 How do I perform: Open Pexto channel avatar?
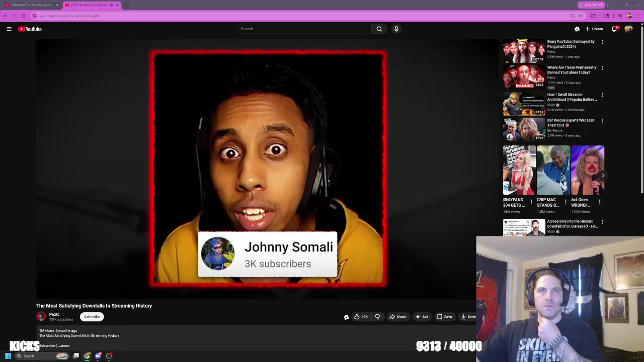coord(41,316)
